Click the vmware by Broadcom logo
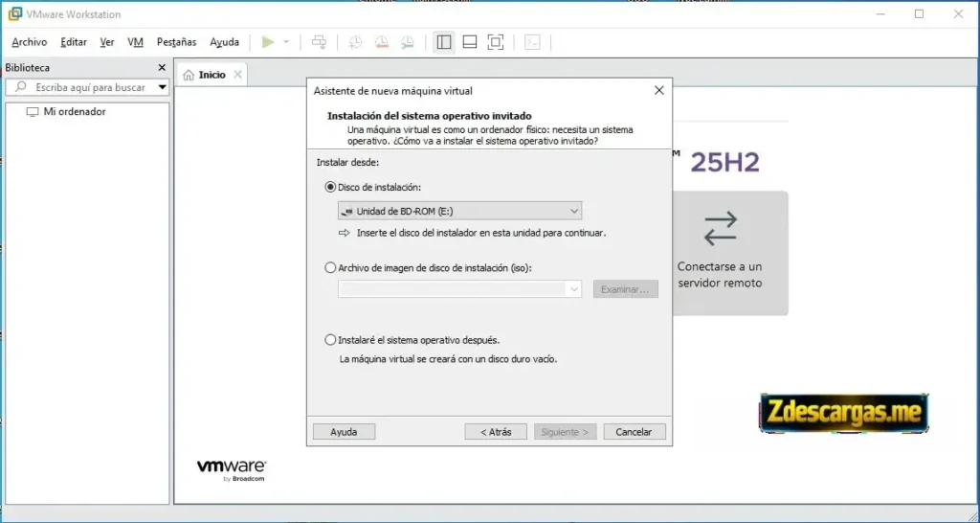 click(x=232, y=470)
